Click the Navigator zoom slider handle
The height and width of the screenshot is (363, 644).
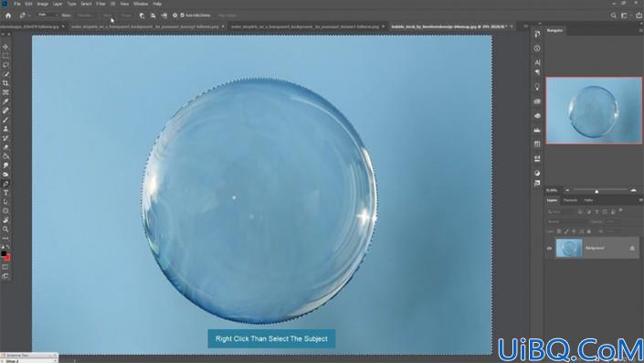tap(596, 191)
